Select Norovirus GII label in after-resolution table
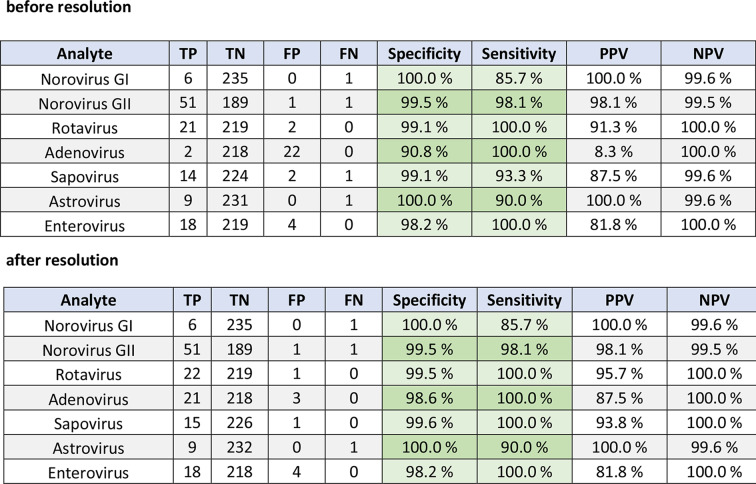 click(x=88, y=350)
